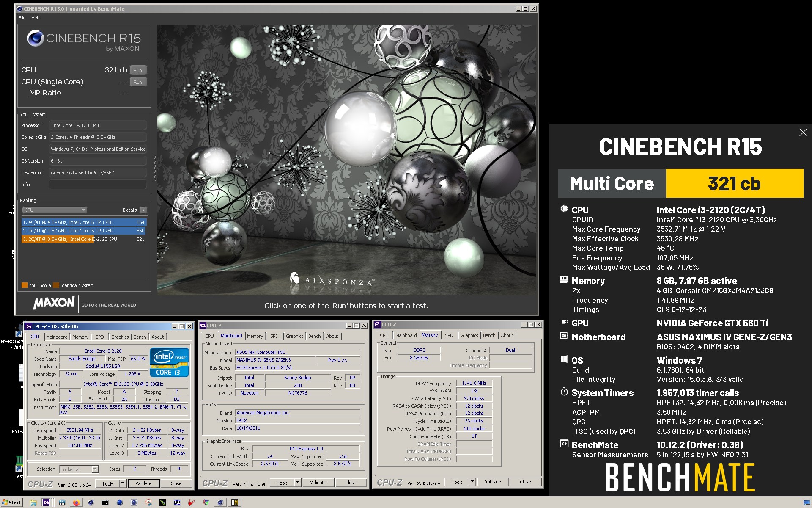
Task: Open the PLL utility taskbar icon
Action: pyautogui.click(x=177, y=502)
